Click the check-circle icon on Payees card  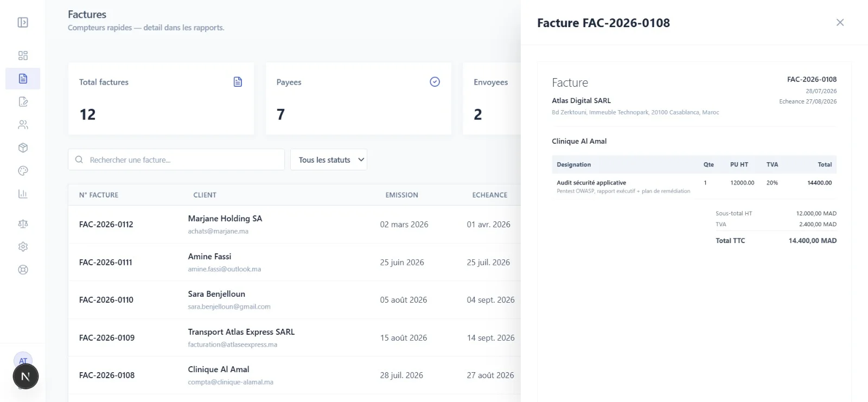[x=435, y=82]
